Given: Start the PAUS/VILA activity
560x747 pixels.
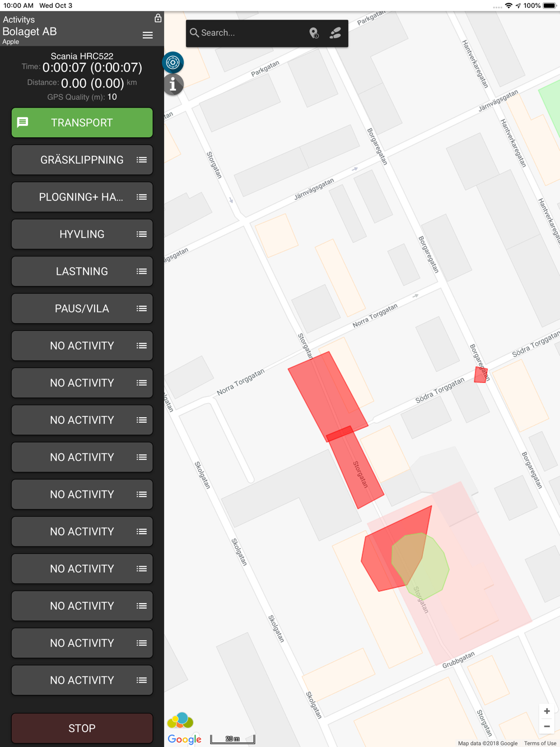Looking at the screenshot, I should 82,309.
